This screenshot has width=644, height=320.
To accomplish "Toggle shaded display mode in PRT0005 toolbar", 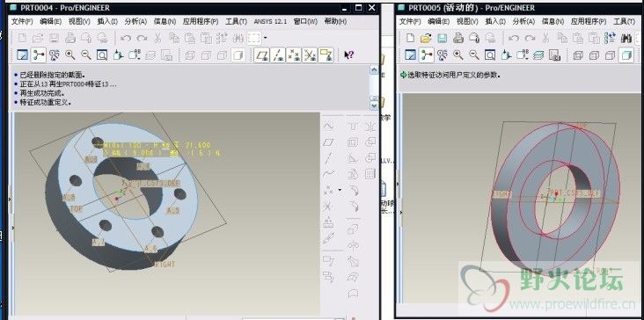I will 626,55.
